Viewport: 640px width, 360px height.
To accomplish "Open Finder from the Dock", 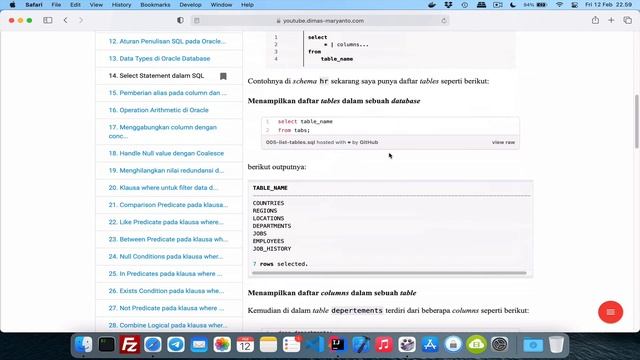I will pyautogui.click(x=84, y=345).
